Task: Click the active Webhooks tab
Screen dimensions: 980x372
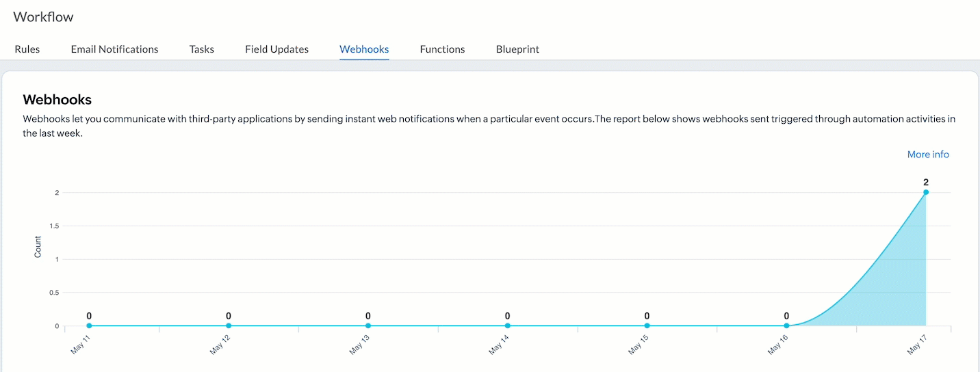Action: coord(364,49)
